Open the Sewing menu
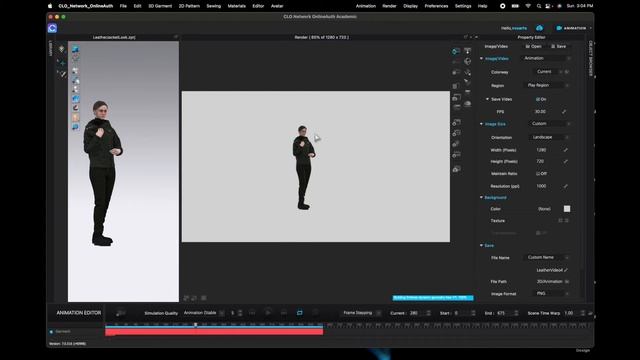 [213, 6]
